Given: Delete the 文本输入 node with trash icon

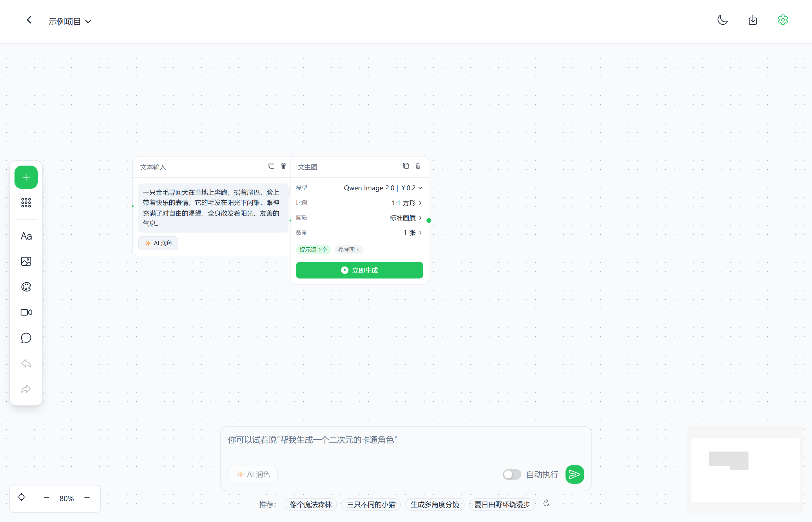Looking at the screenshot, I should tap(283, 166).
